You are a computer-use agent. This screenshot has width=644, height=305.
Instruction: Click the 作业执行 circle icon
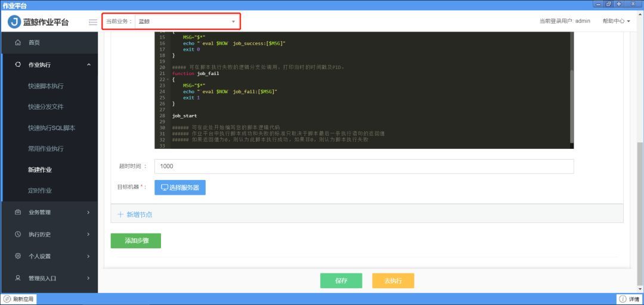(18, 64)
